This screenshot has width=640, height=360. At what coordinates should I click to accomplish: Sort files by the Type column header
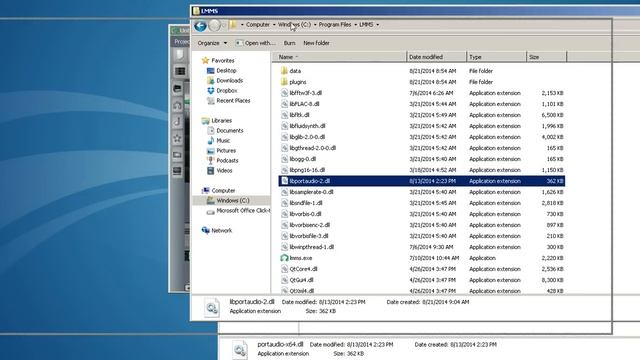point(496,57)
